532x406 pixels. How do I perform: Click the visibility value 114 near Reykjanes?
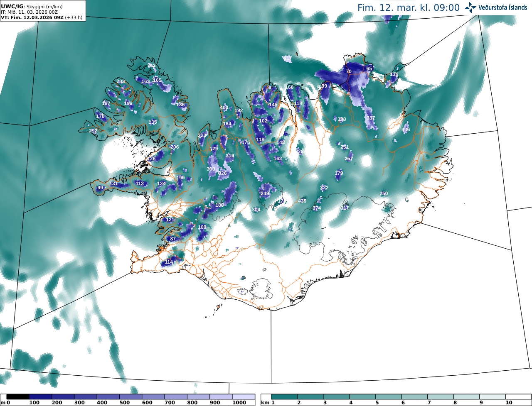click(x=169, y=262)
